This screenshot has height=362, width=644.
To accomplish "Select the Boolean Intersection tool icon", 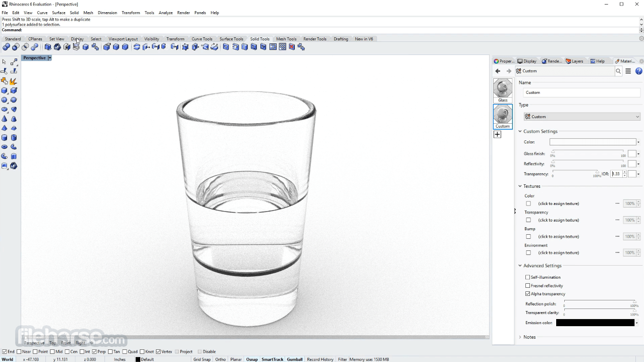I will (25, 47).
